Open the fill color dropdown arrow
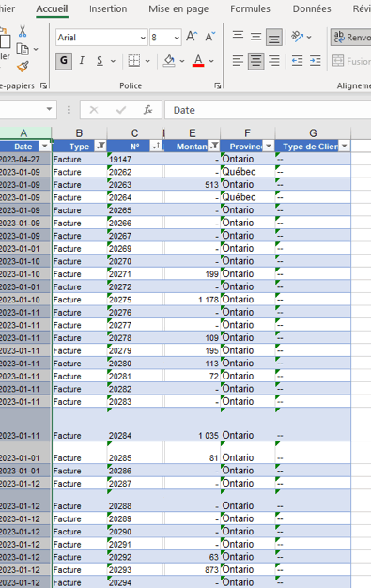Screen dimensions: 371x588 (x=182, y=61)
